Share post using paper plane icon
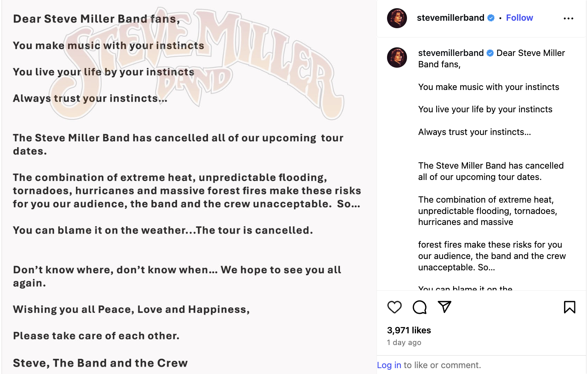Viewport: 588px width, 374px height. click(445, 307)
